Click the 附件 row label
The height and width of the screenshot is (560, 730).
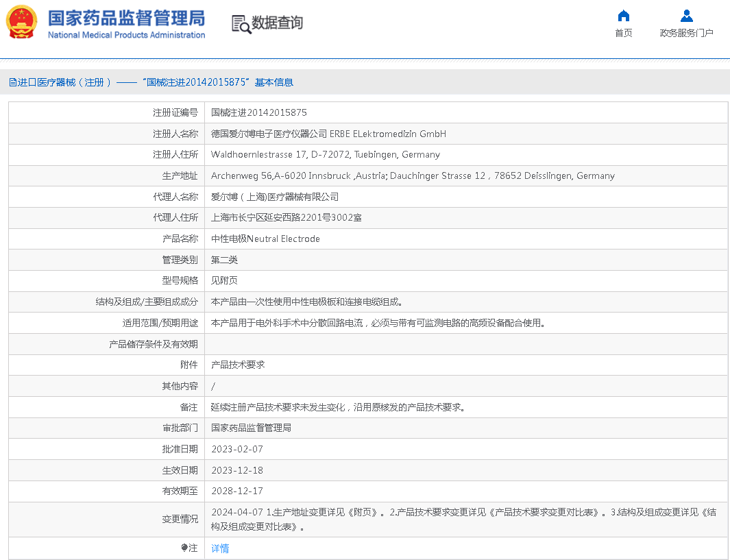pyautogui.click(x=189, y=365)
